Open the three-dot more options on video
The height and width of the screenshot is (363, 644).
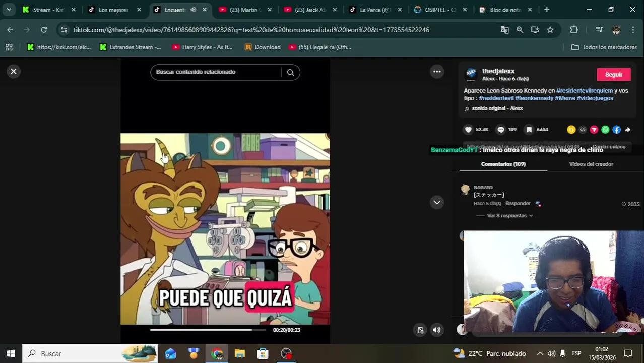(437, 72)
